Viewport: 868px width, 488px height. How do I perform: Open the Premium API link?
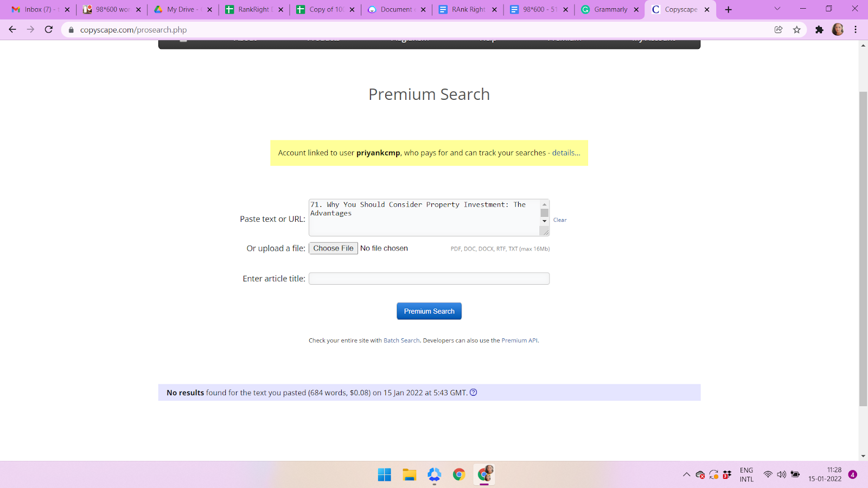tap(519, 341)
